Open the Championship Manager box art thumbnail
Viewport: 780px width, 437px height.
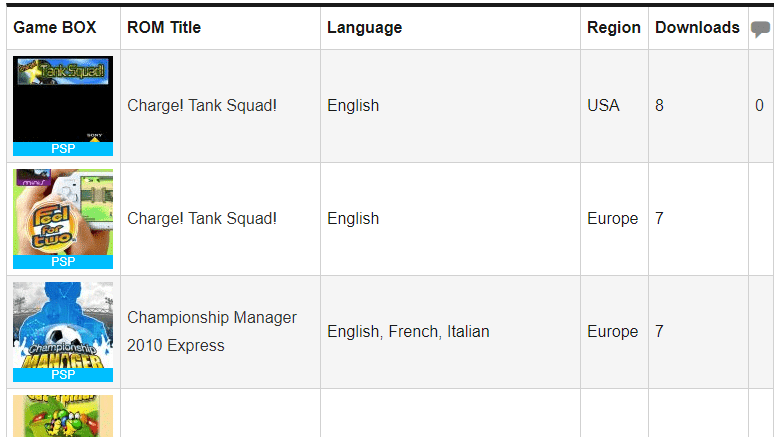[63, 325]
